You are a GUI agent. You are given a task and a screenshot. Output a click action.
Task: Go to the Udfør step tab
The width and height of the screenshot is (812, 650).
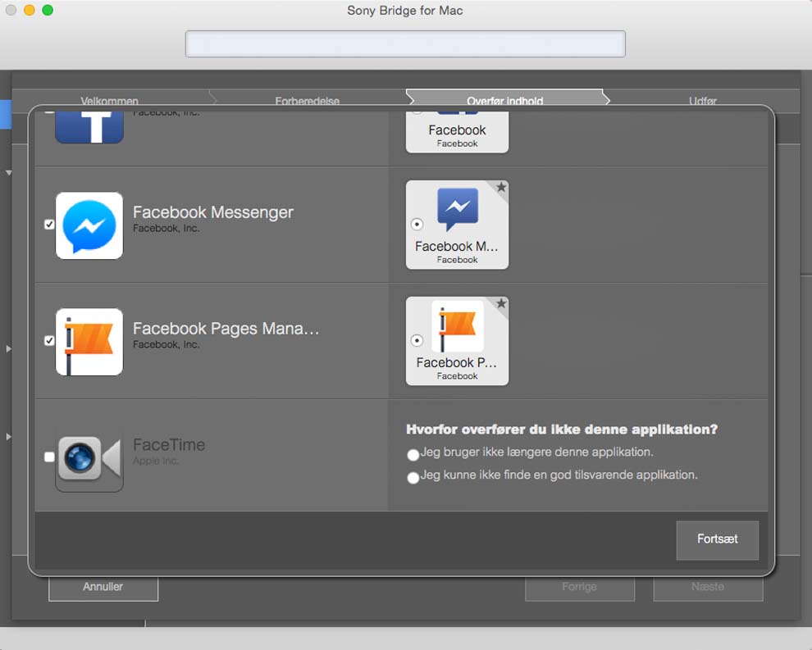pyautogui.click(x=703, y=100)
